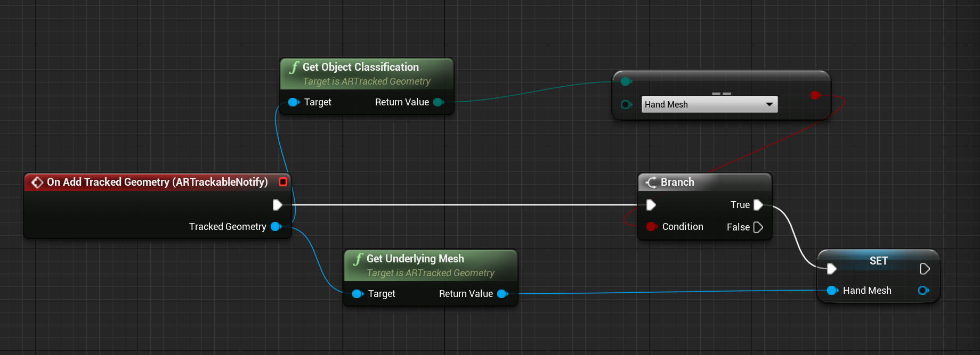Click the event node execution output pin
980x355 pixels.
pyautogui.click(x=277, y=205)
